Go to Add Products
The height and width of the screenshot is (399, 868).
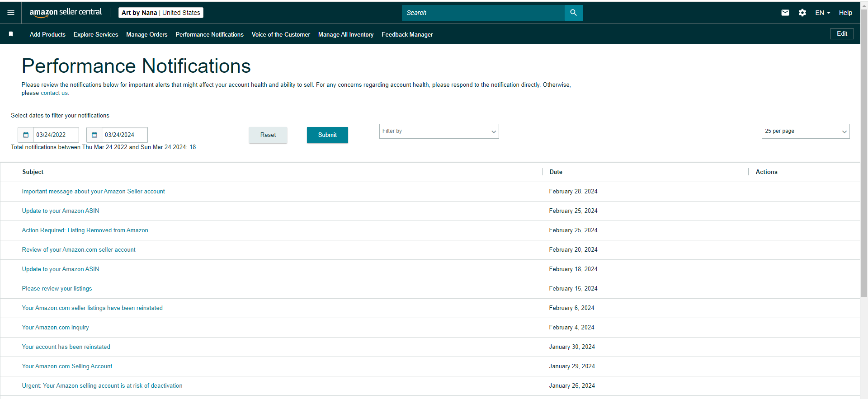click(x=47, y=34)
